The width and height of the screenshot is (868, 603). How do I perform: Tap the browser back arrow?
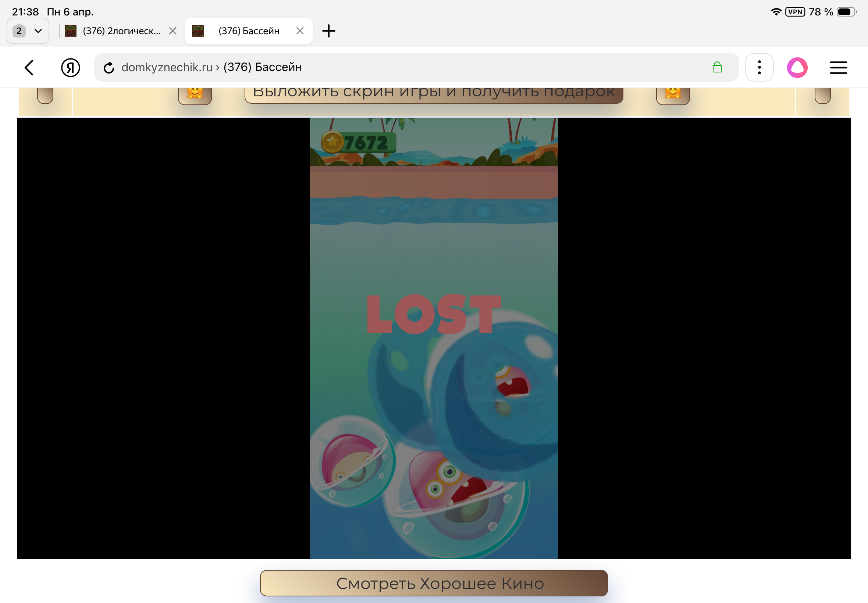pyautogui.click(x=29, y=68)
